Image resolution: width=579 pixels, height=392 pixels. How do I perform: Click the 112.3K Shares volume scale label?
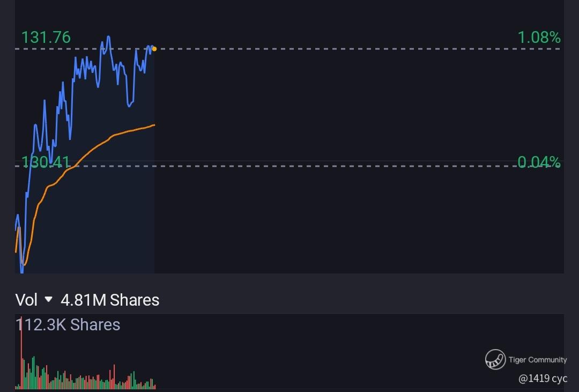coord(68,325)
